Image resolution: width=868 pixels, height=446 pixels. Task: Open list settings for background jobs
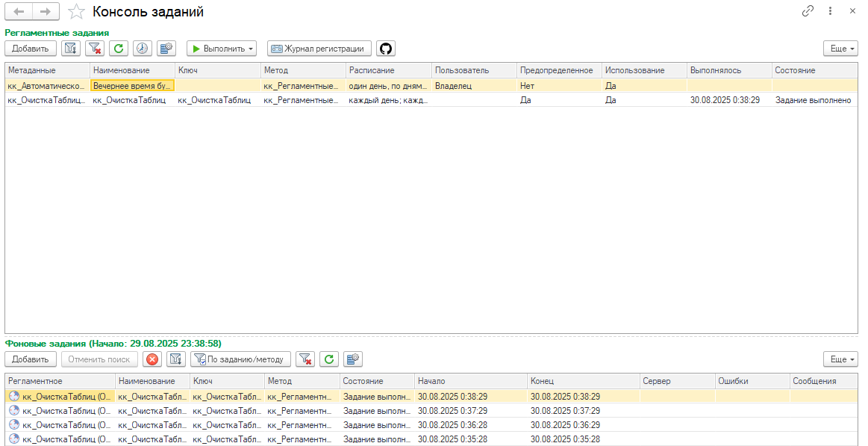point(352,359)
